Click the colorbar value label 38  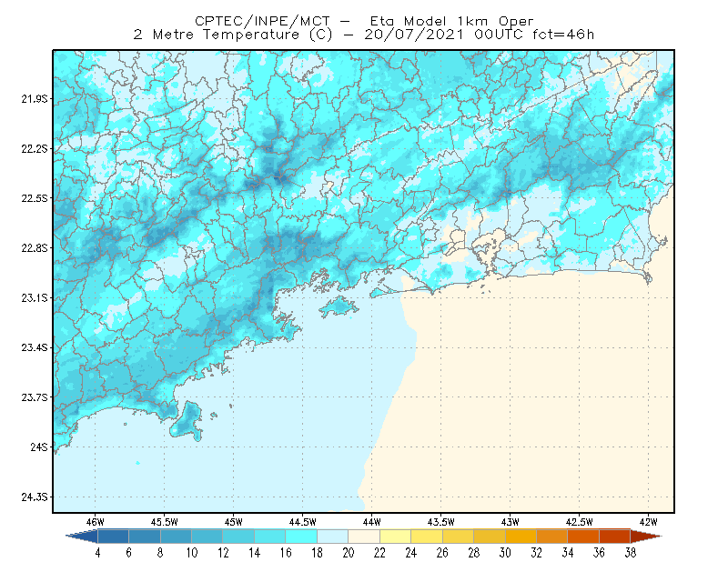click(x=630, y=553)
